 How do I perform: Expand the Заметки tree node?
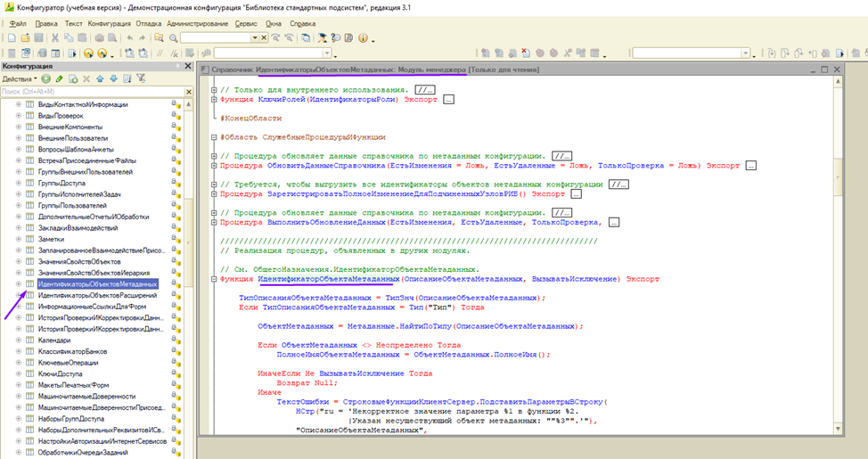tap(18, 239)
